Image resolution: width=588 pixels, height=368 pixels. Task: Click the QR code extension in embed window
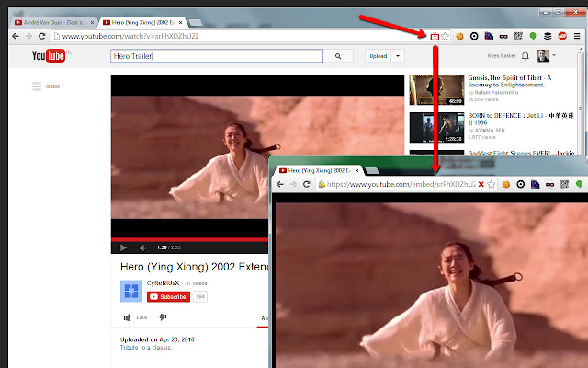point(564,184)
